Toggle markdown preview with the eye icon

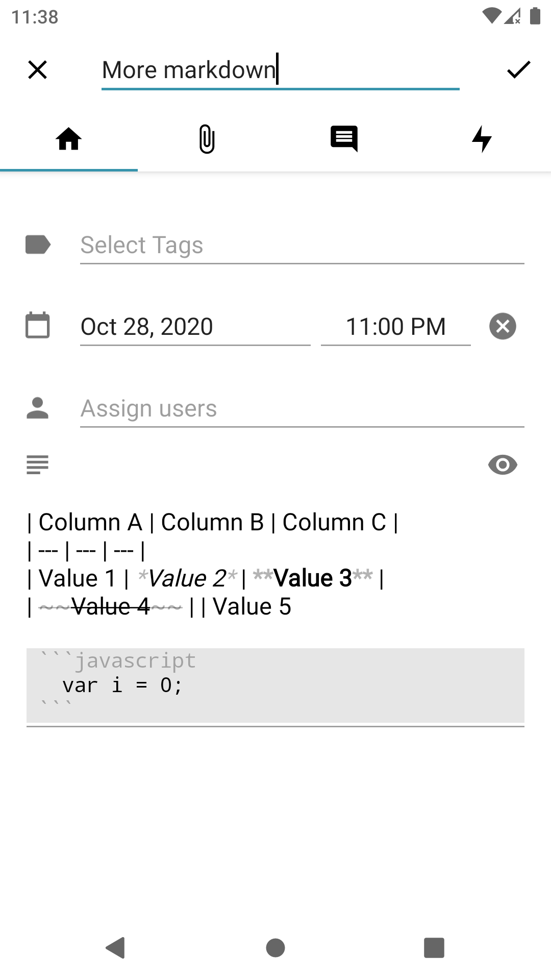tap(503, 465)
